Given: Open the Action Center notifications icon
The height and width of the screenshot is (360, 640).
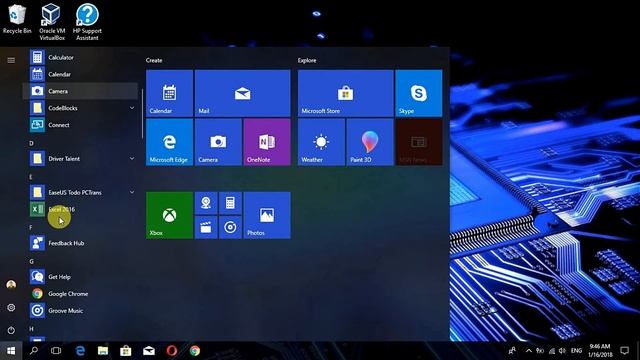Looking at the screenshot, I should 624,351.
